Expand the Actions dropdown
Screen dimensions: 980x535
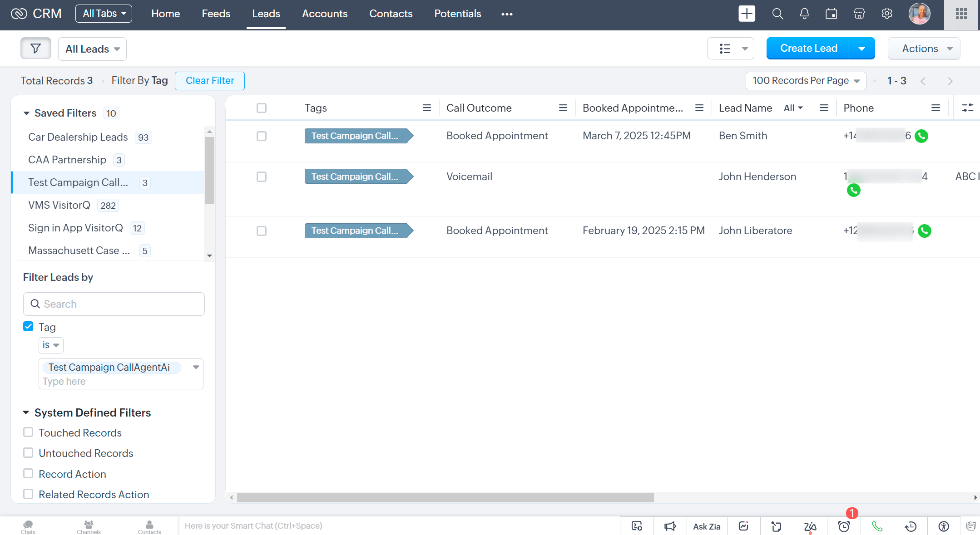[924, 49]
